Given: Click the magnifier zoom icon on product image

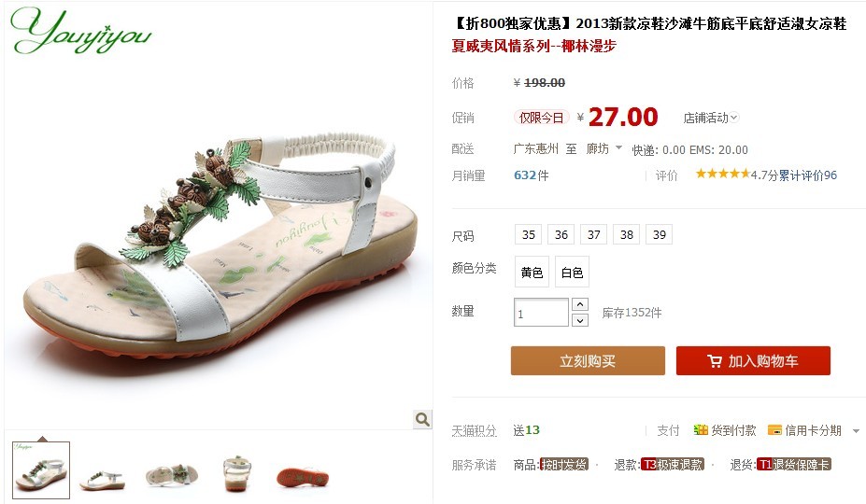Looking at the screenshot, I should tap(422, 420).
